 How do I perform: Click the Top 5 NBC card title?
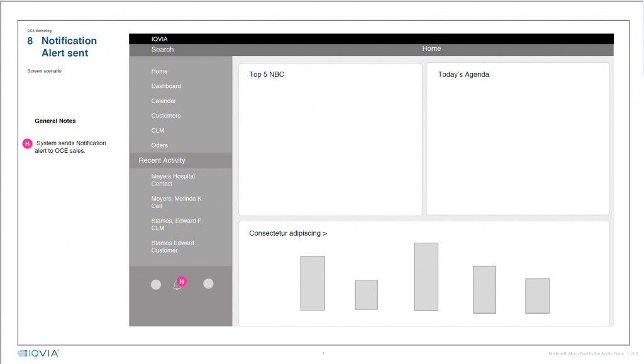267,74
